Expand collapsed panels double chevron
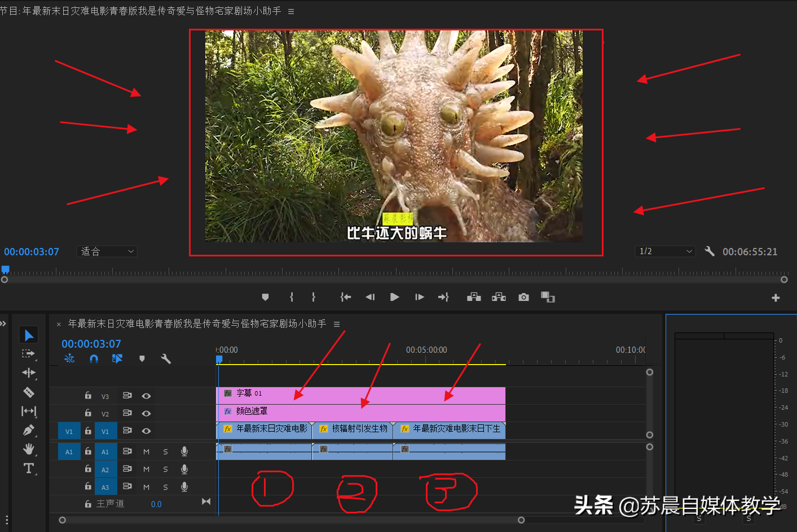This screenshot has width=797, height=532. (3, 323)
